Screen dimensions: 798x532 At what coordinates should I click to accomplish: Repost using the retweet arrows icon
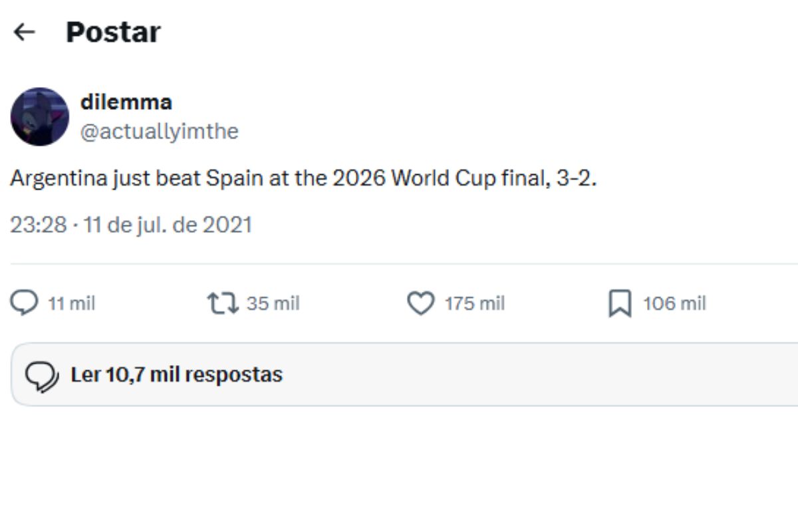pos(223,304)
